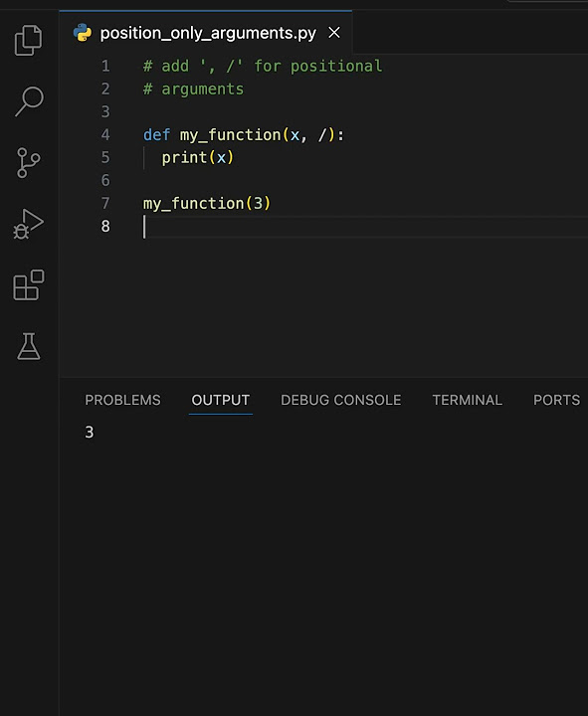Switch to the TERMINAL panel tab
The image size is (588, 716).
point(468,400)
